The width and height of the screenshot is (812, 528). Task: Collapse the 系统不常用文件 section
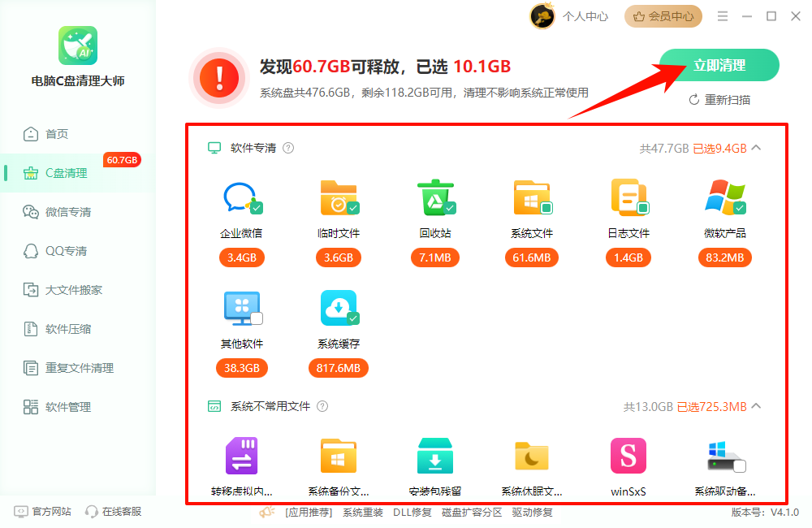coord(755,405)
